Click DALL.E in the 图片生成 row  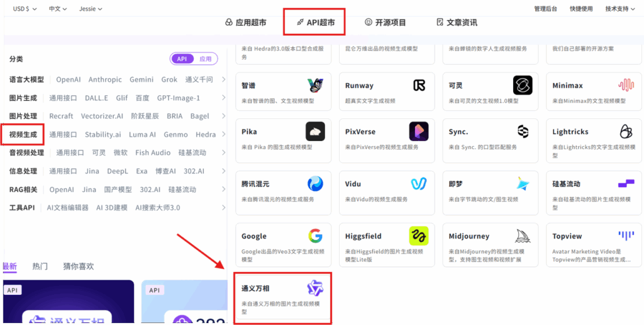click(x=96, y=98)
